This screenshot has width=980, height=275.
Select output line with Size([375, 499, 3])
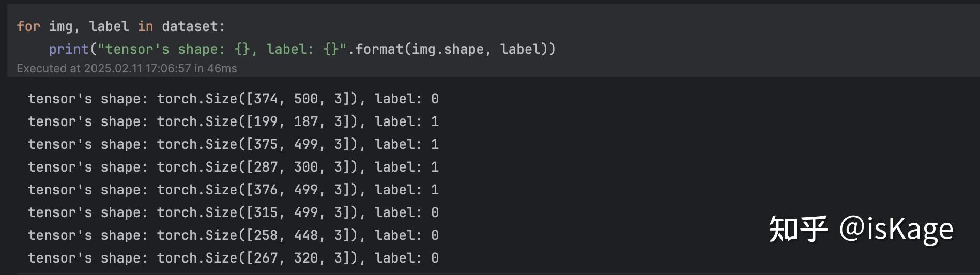[233, 144]
